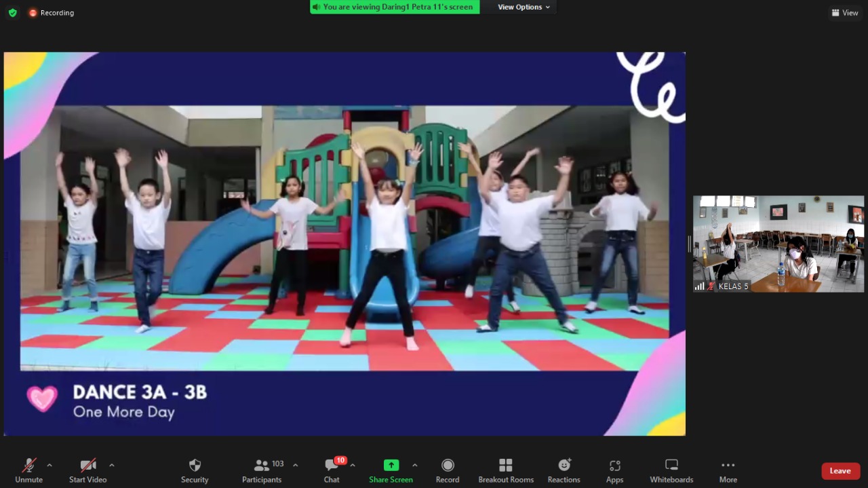
Task: Click the muted mic icon on KELAS 5 thumbnail
Action: click(x=711, y=286)
